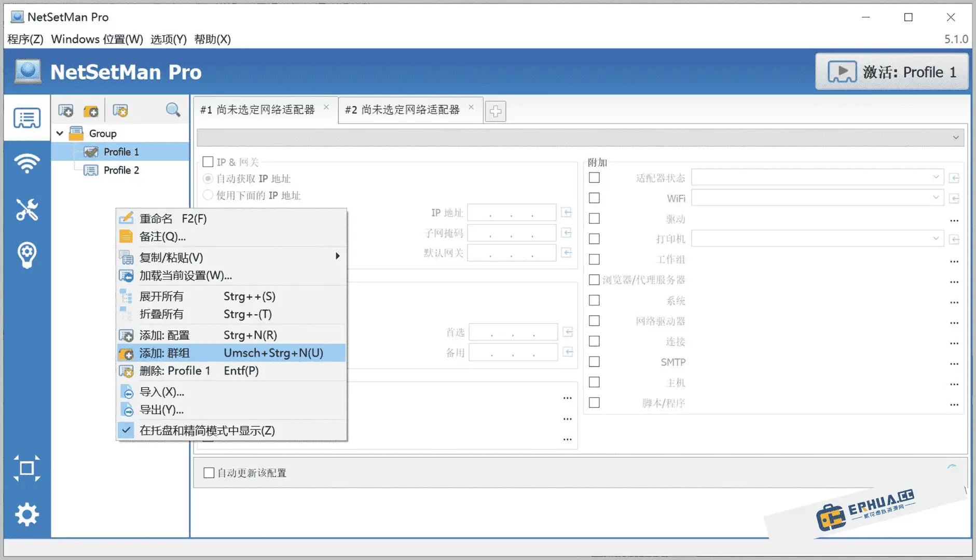976x560 pixels.
Task: Click add profile toolbar icon
Action: [66, 110]
